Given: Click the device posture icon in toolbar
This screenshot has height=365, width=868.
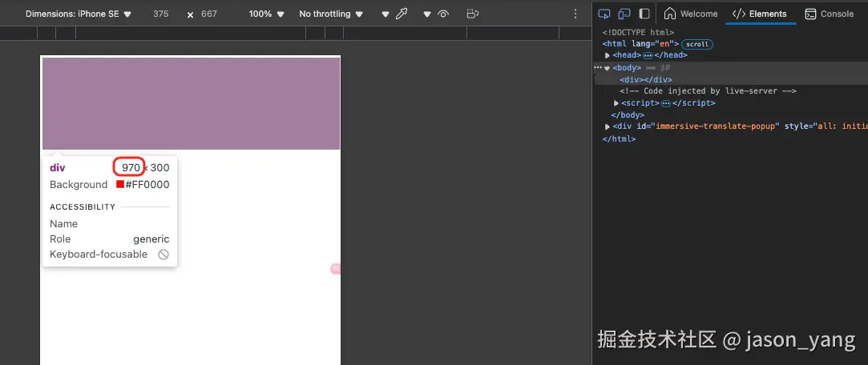Looking at the screenshot, I should tap(472, 14).
